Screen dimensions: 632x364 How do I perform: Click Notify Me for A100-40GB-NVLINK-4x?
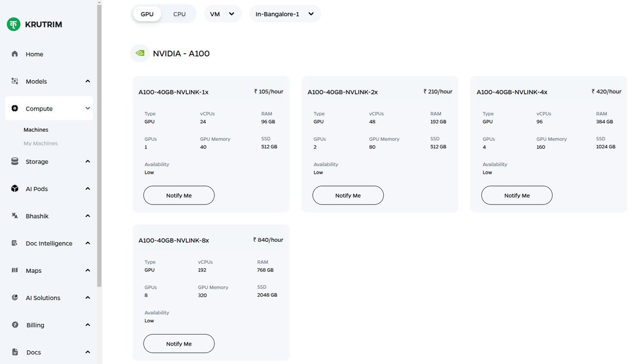[517, 195]
